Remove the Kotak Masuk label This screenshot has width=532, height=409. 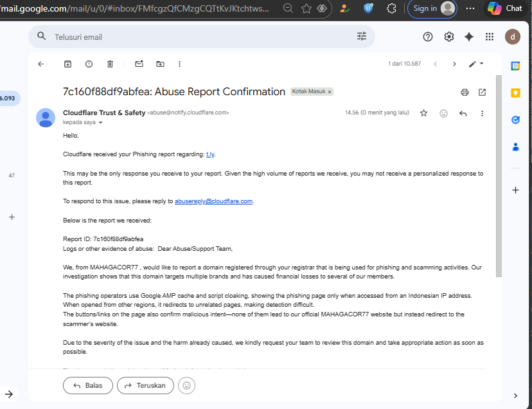pos(330,92)
